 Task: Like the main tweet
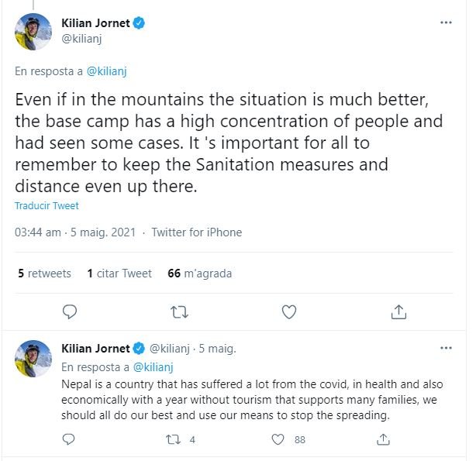pyautogui.click(x=289, y=312)
